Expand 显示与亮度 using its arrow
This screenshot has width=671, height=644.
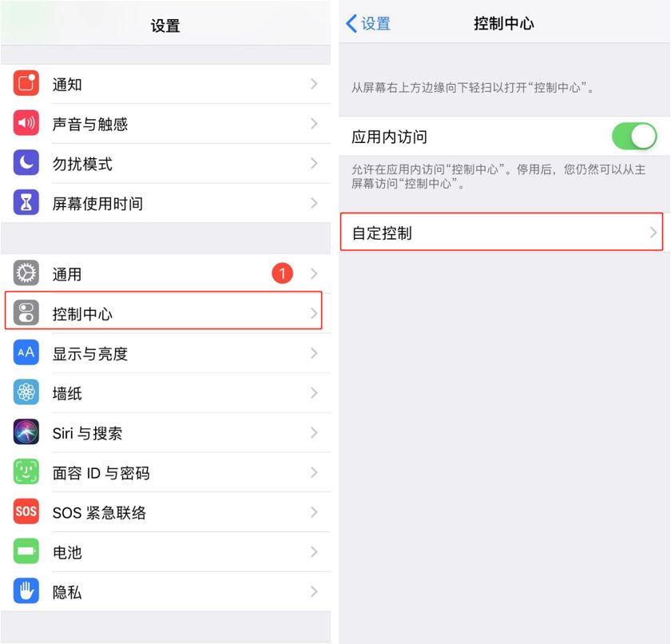pos(314,353)
